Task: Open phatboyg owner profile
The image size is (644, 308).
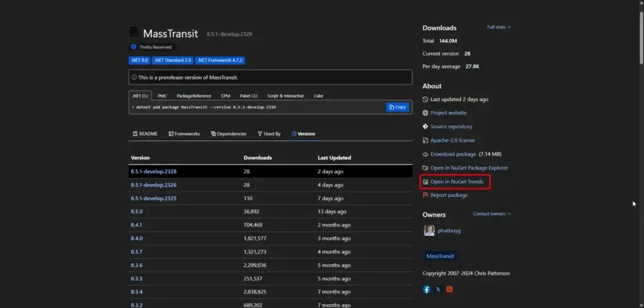Action: pos(449,231)
